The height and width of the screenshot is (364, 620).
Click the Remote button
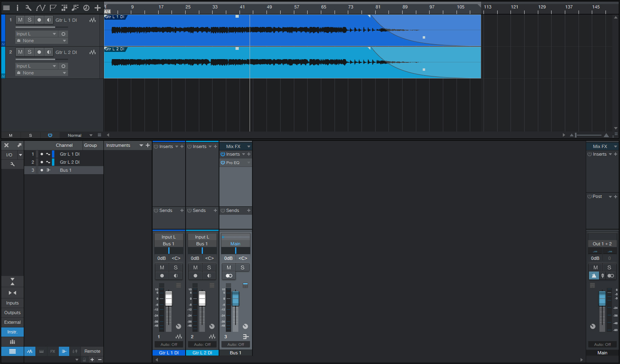pos(92,351)
